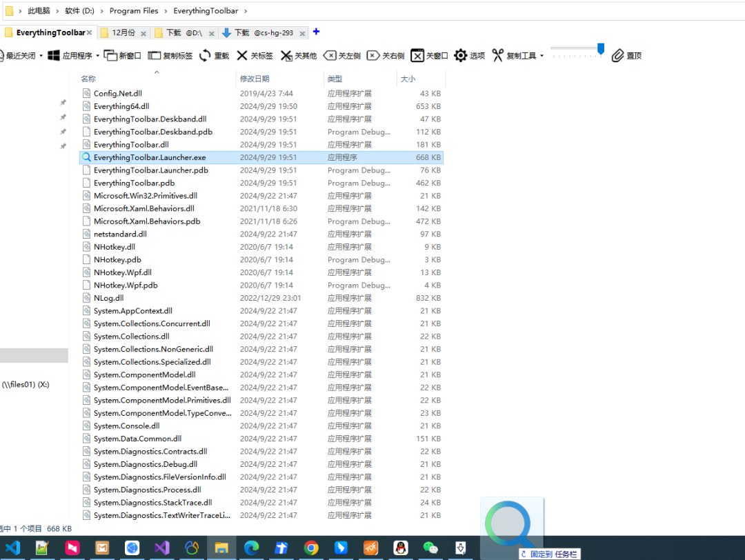Click the 固定到 任务栏 pin tooltip
The width and height of the screenshot is (745, 560).
549,554
